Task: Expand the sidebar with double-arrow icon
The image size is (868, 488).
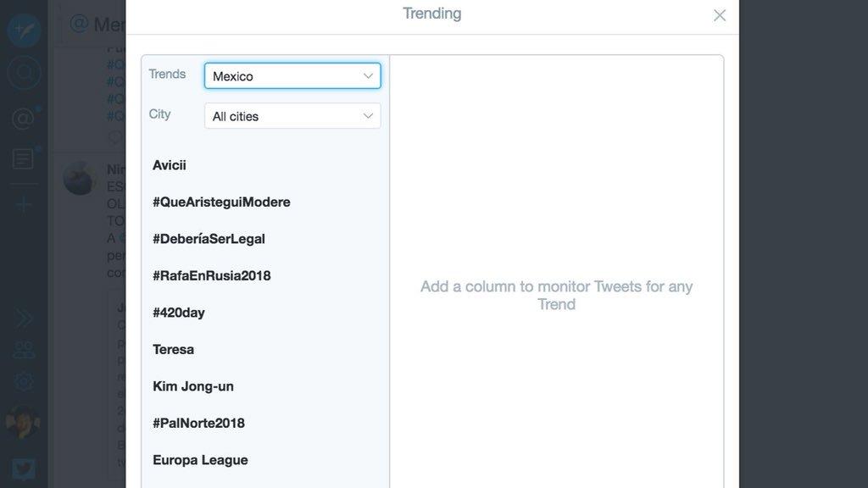Action: click(x=24, y=318)
